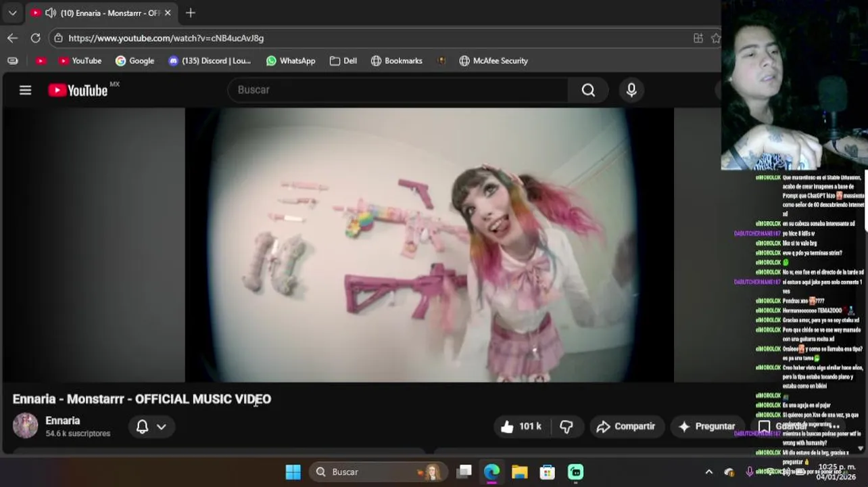Click the 54.6 k suscriptores text
This screenshot has width=868, height=487.
(78, 434)
